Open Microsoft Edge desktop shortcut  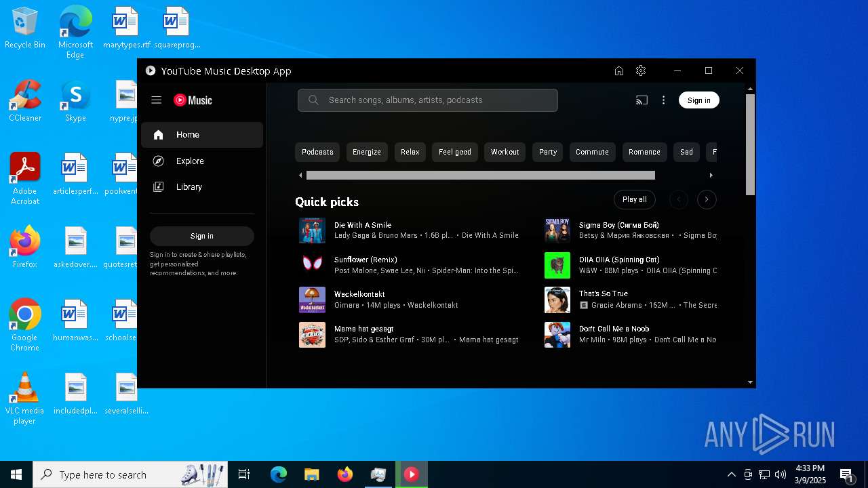(x=75, y=32)
